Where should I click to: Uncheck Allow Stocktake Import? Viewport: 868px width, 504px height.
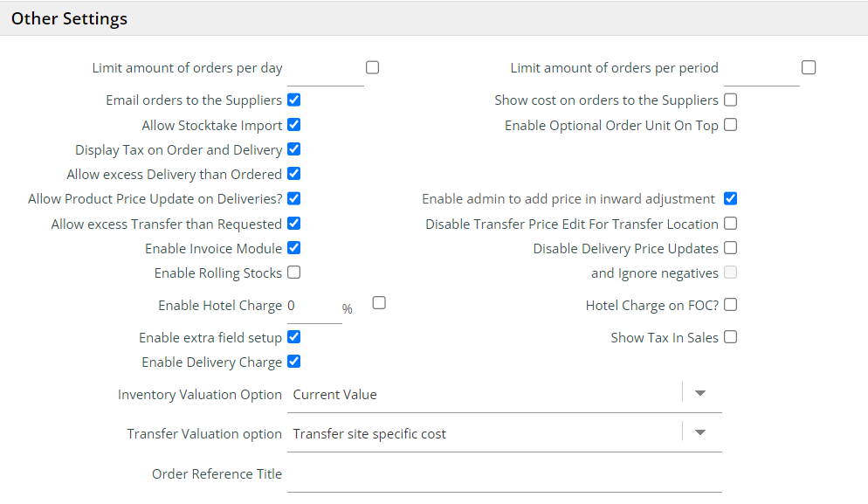click(x=294, y=125)
